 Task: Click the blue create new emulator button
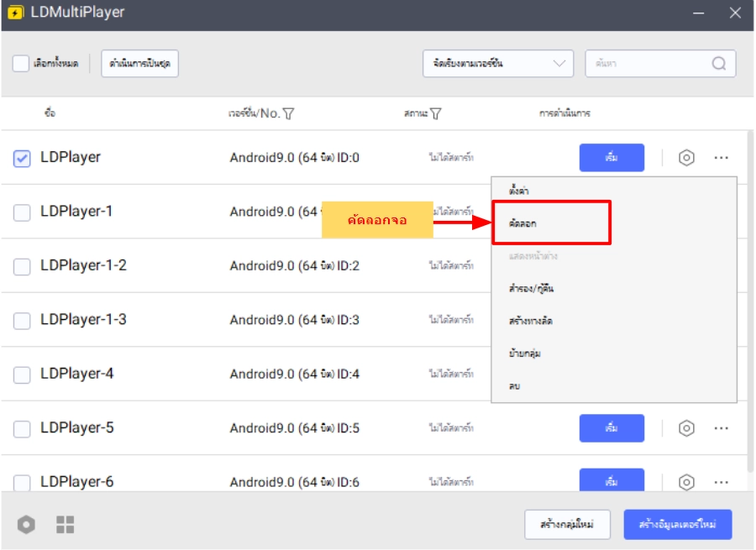[677, 525]
